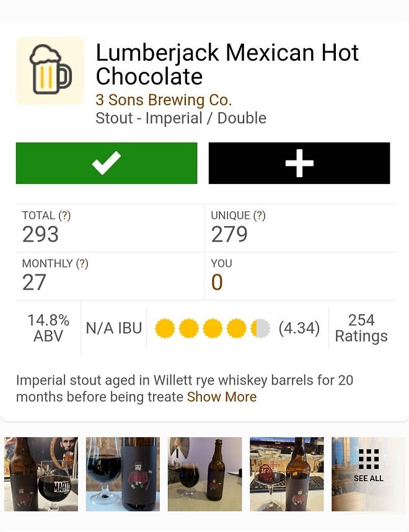
Task: Open the UNIQUE question mark help
Action: 260,216
